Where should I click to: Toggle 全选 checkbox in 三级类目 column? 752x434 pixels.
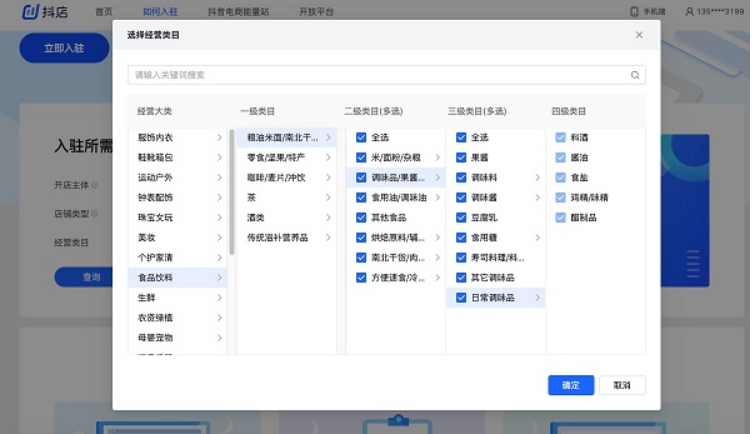[x=461, y=138]
